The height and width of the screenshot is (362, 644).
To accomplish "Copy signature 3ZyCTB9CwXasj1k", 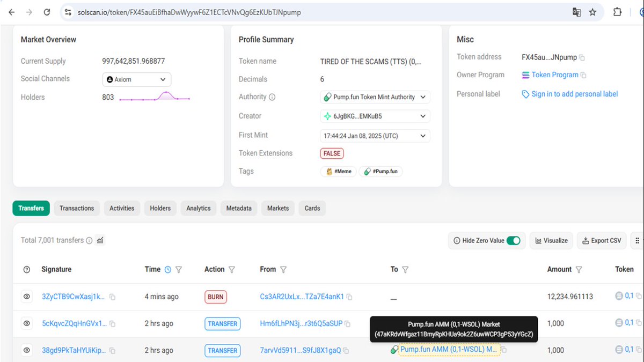I will point(113,297).
